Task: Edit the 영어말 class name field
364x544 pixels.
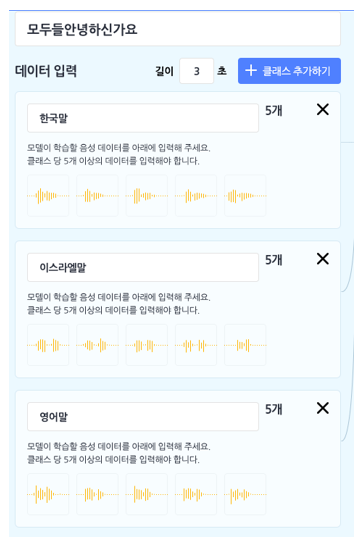Action: pos(143,417)
